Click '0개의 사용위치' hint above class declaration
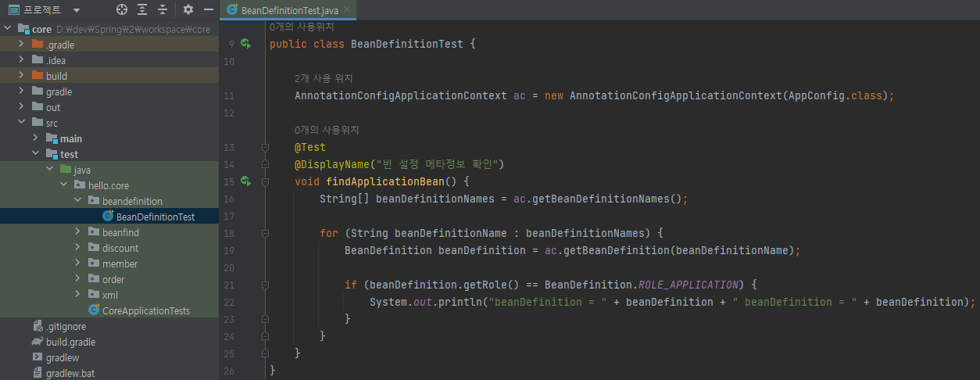 [x=302, y=27]
